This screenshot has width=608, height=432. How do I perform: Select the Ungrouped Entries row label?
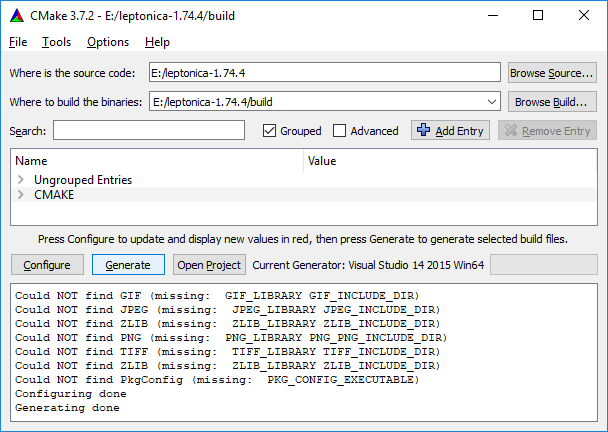pos(83,180)
